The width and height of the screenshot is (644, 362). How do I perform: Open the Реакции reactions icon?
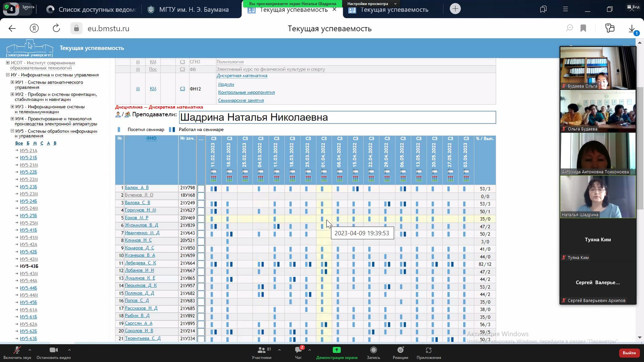tap(400, 350)
